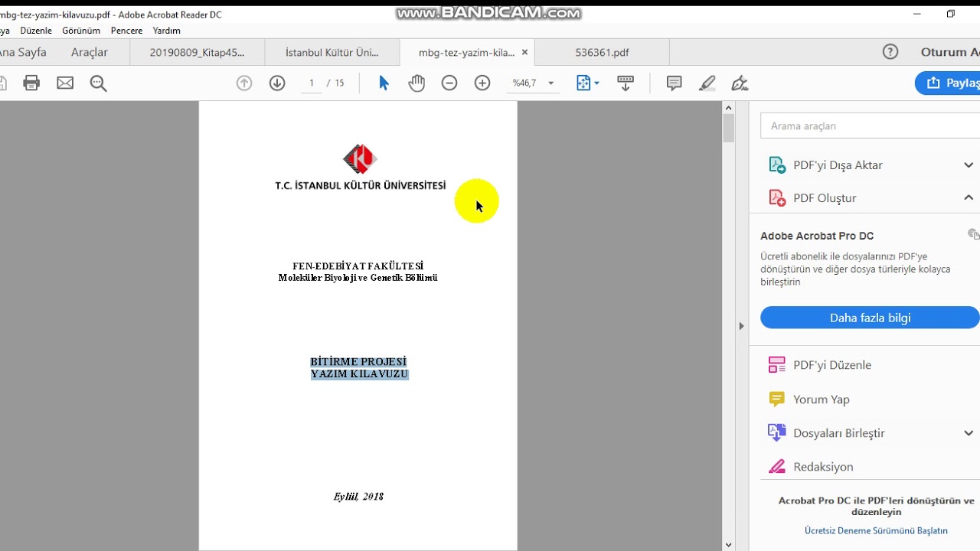This screenshot has height=551, width=980.
Task: Click Yorum Yap comment icon
Action: pos(777,399)
